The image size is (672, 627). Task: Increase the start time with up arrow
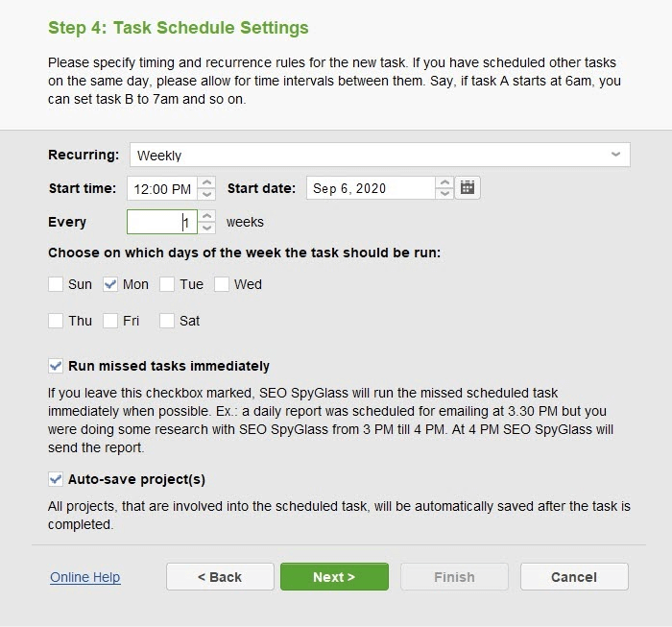tap(206, 182)
